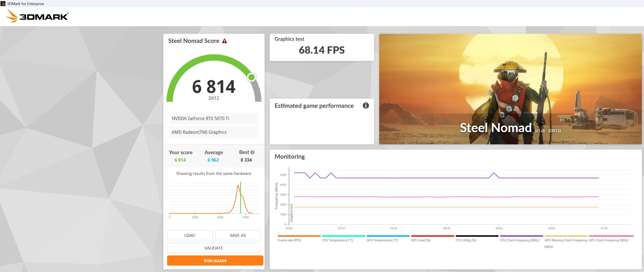The image size is (644, 272).
Task: Toggle the GPU Temperature (°C) legend item
Action: 388,239
